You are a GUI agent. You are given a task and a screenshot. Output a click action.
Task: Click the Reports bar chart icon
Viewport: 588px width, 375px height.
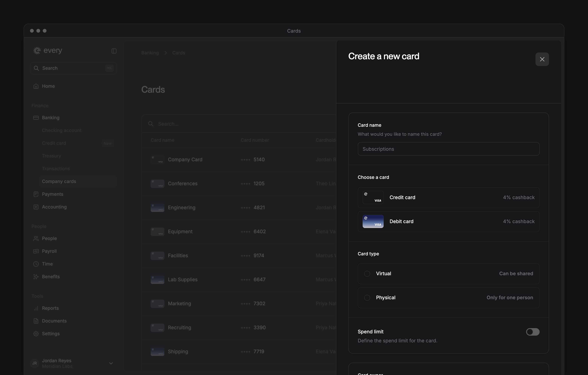(x=36, y=308)
